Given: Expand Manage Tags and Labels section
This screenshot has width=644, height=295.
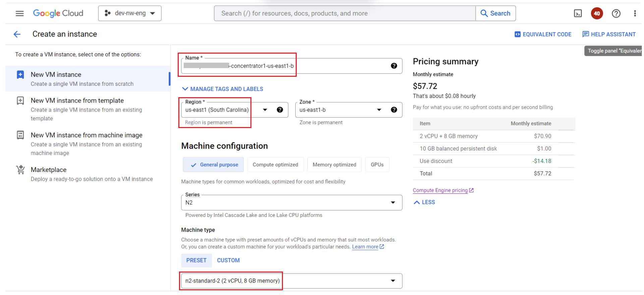Looking at the screenshot, I should 223,89.
